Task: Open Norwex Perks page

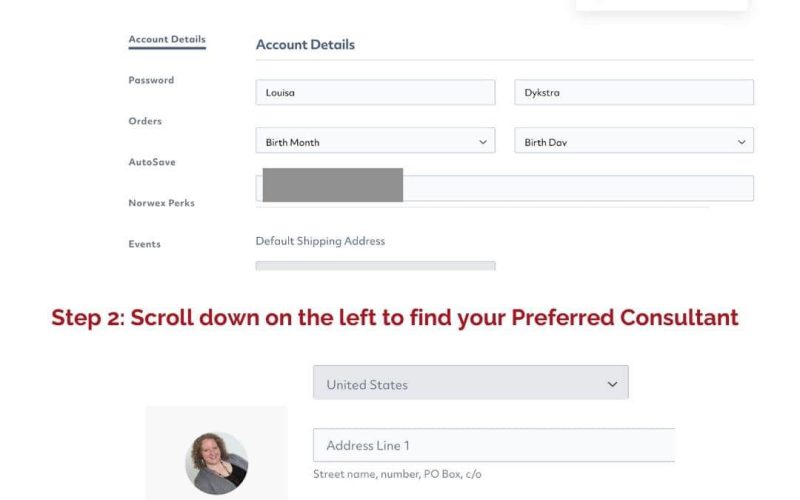Action: click(161, 203)
